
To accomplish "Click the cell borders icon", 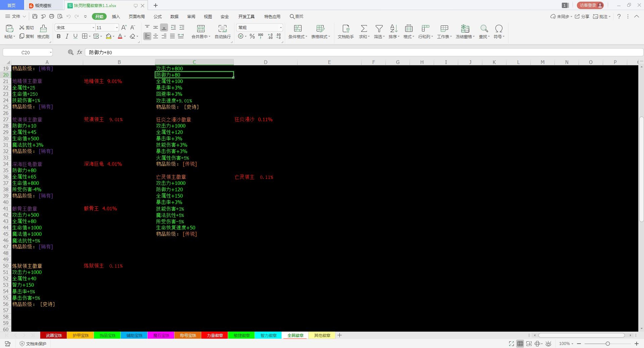I will (85, 36).
